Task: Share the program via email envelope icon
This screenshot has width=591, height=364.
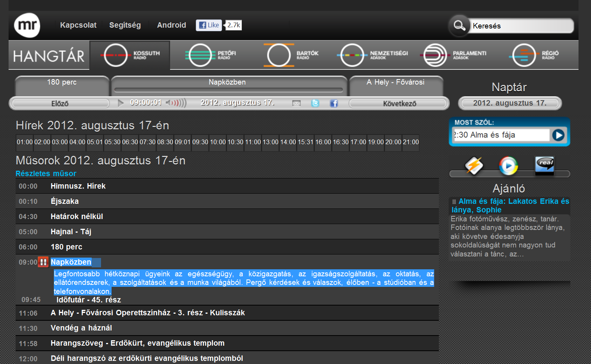Action: [x=296, y=103]
